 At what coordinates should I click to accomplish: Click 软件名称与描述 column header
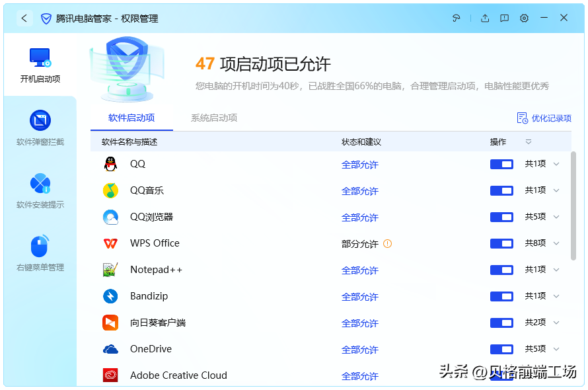click(129, 142)
